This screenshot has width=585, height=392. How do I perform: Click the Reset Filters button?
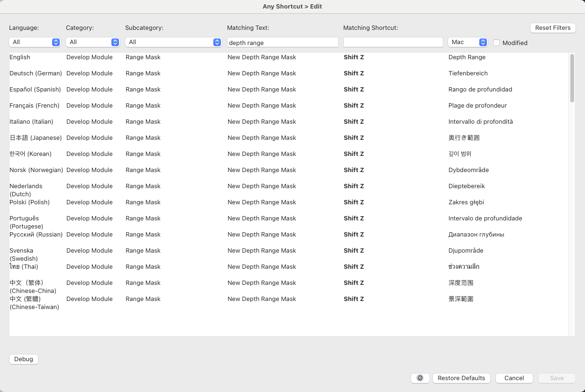(553, 27)
